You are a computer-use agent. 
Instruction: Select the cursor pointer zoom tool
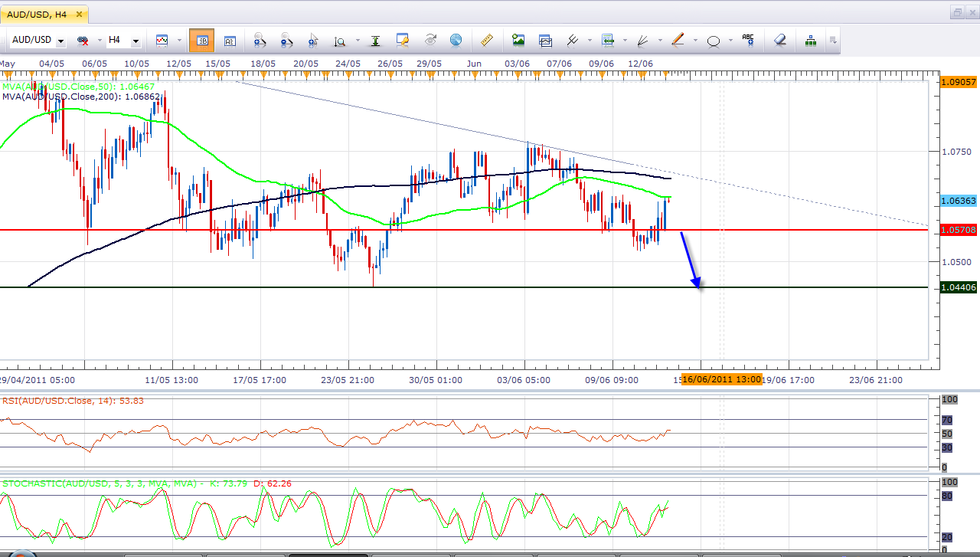tap(313, 41)
